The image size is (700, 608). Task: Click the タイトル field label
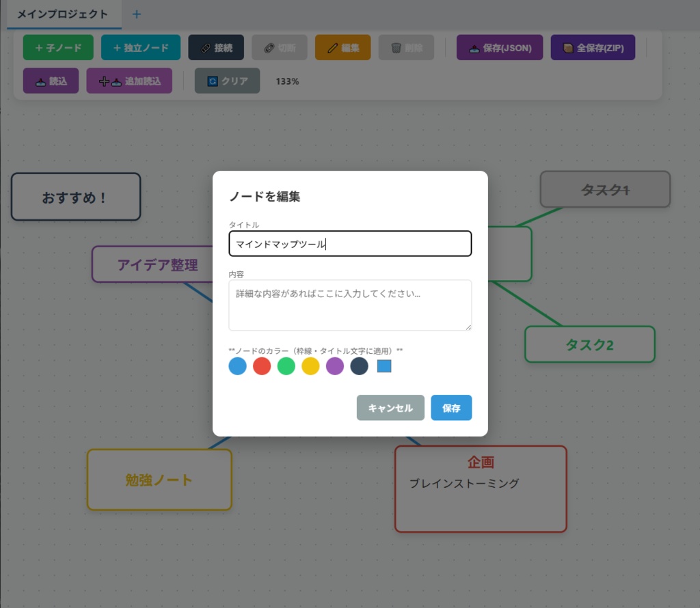244,225
